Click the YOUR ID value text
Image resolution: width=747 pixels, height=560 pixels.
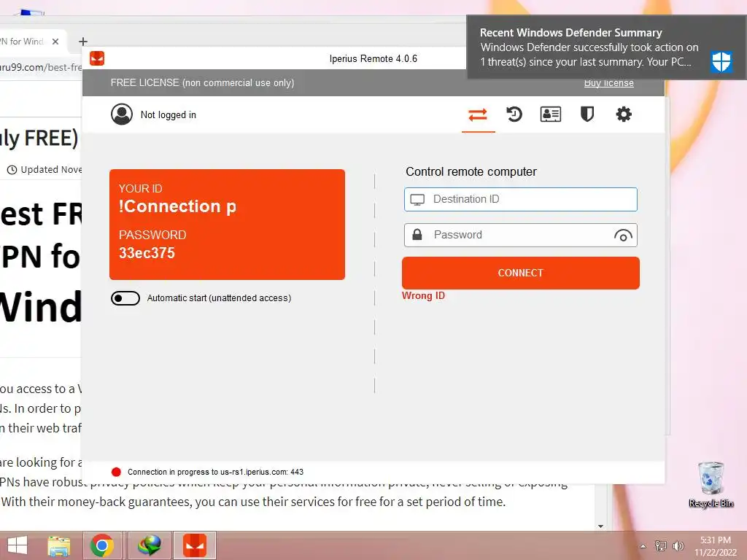[x=177, y=206]
